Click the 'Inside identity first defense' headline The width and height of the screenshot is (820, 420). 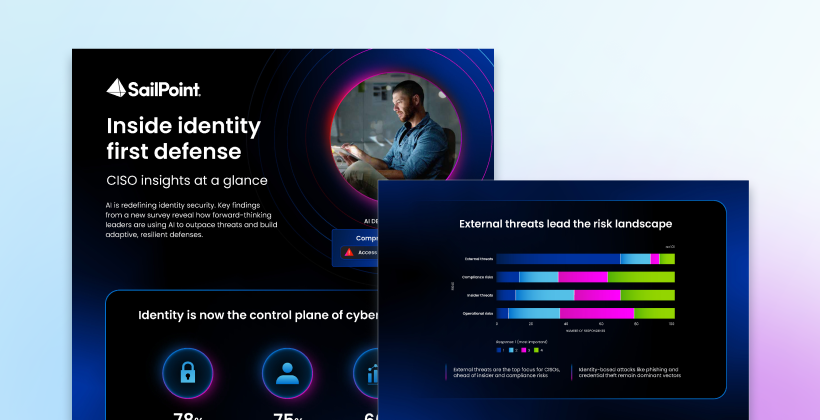[x=184, y=138]
